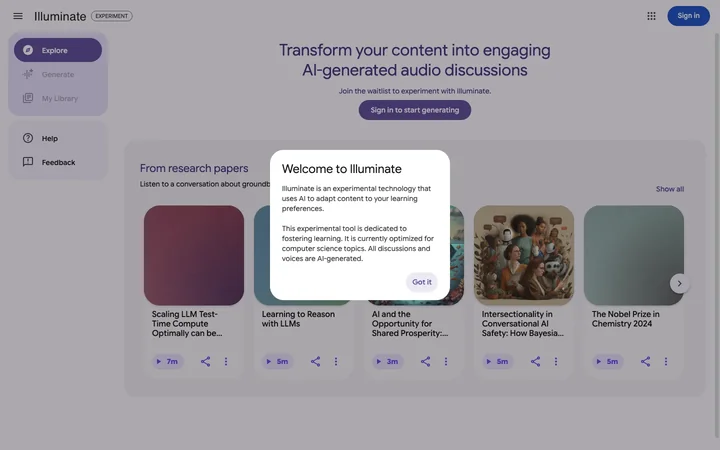Share AI and the Opportunity card
The height and width of the screenshot is (450, 720).
(426, 361)
